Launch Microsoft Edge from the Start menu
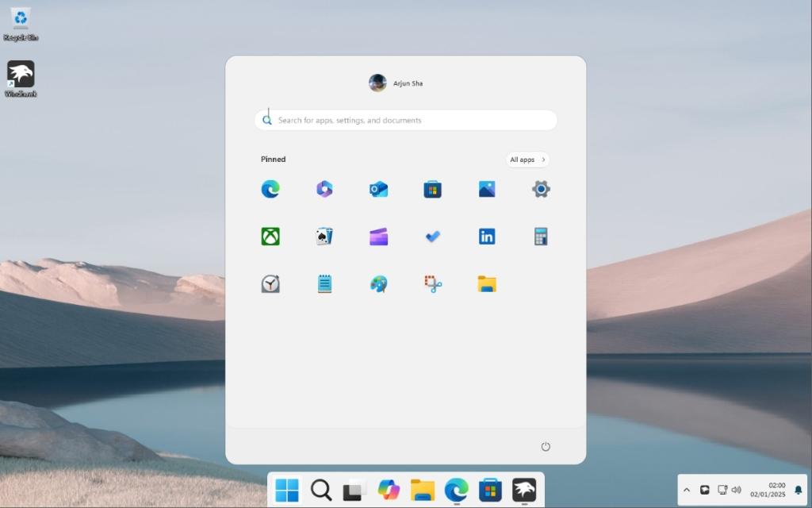Image resolution: width=812 pixels, height=508 pixels. click(x=270, y=189)
